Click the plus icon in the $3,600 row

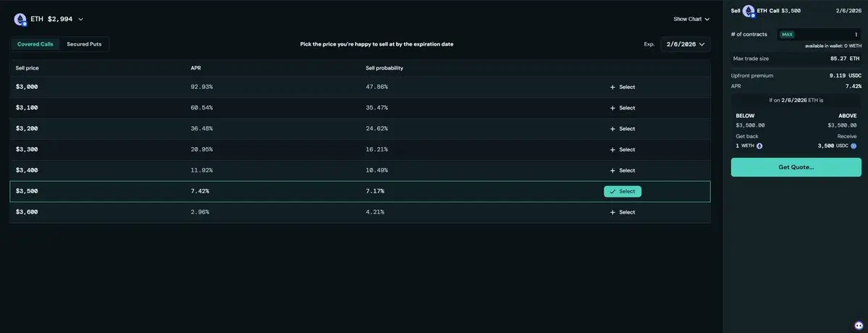pos(612,212)
